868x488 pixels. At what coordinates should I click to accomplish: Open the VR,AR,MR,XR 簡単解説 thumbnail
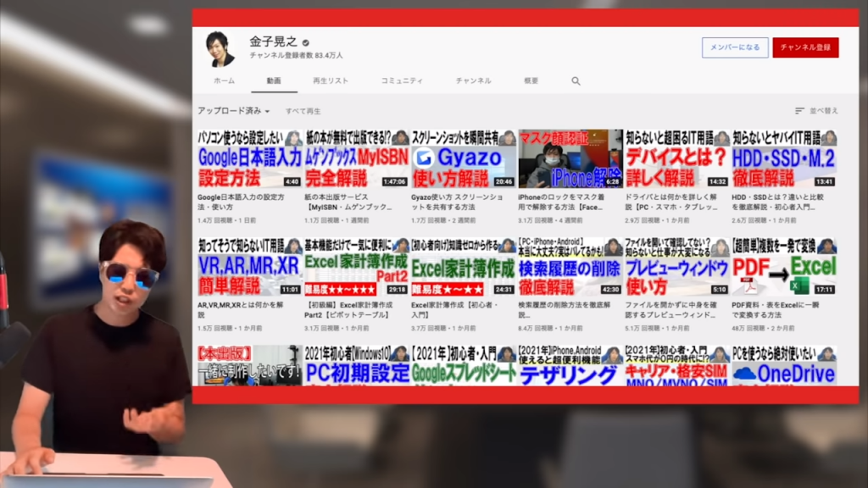click(x=250, y=267)
